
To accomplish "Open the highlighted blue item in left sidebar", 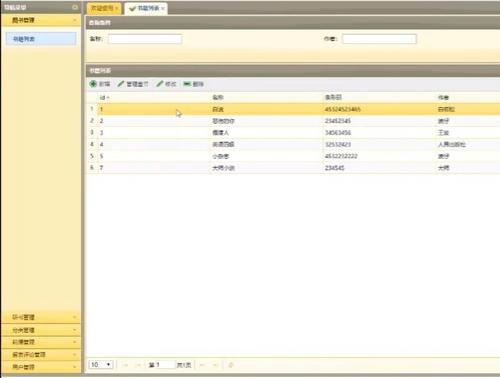I will point(41,39).
